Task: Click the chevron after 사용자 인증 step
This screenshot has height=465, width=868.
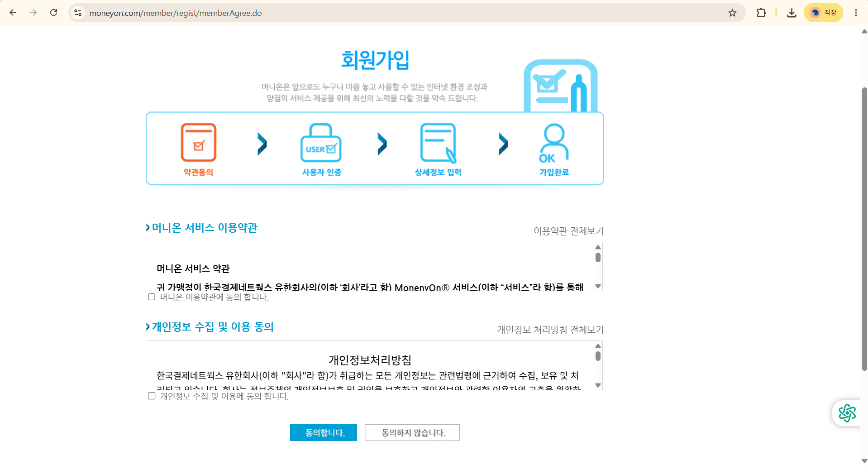Action: click(x=382, y=144)
